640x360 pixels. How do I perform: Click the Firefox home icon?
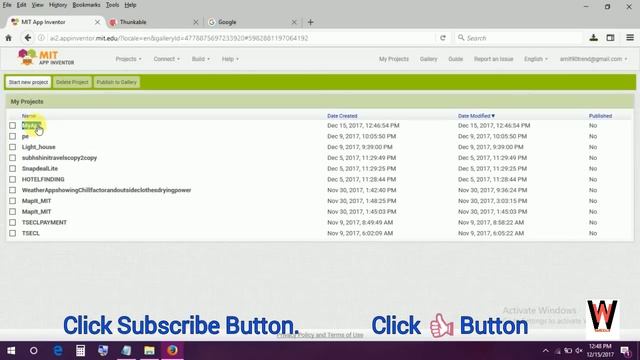(9, 38)
